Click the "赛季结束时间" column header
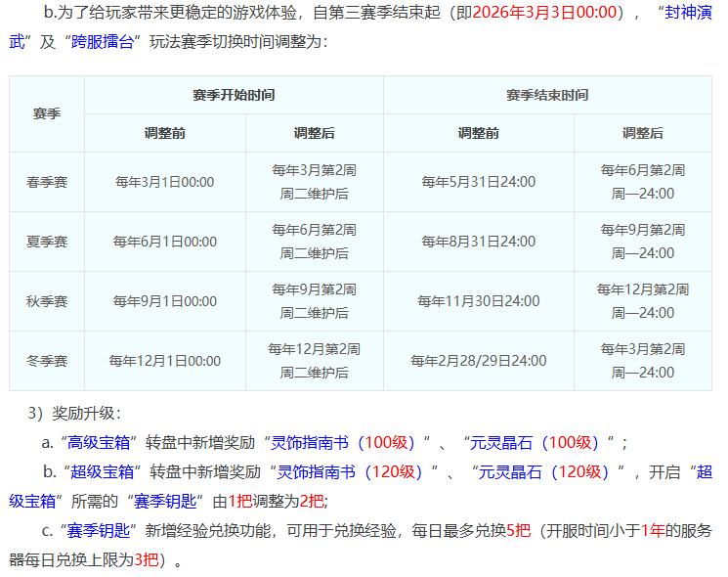This screenshot has width=728, height=577. [547, 95]
